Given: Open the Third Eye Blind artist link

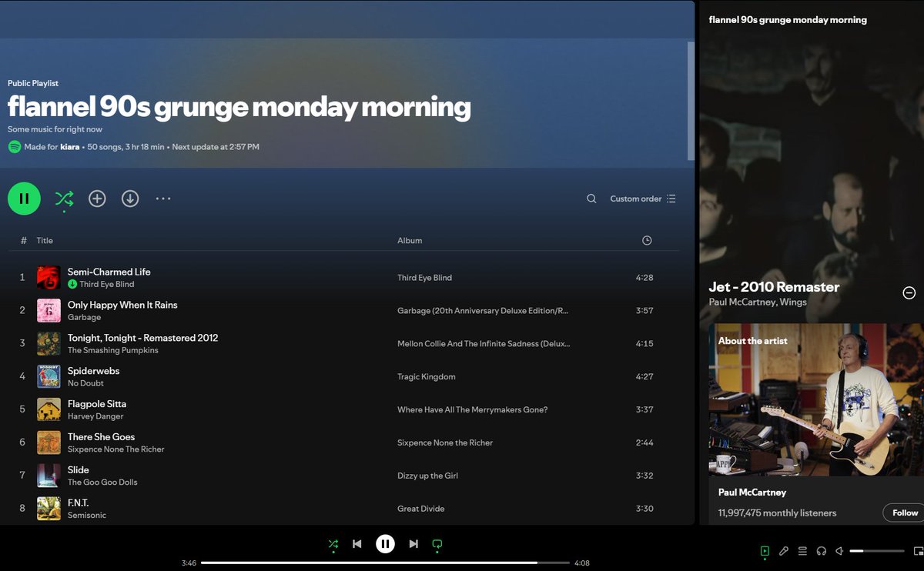Looking at the screenshot, I should coord(107,285).
